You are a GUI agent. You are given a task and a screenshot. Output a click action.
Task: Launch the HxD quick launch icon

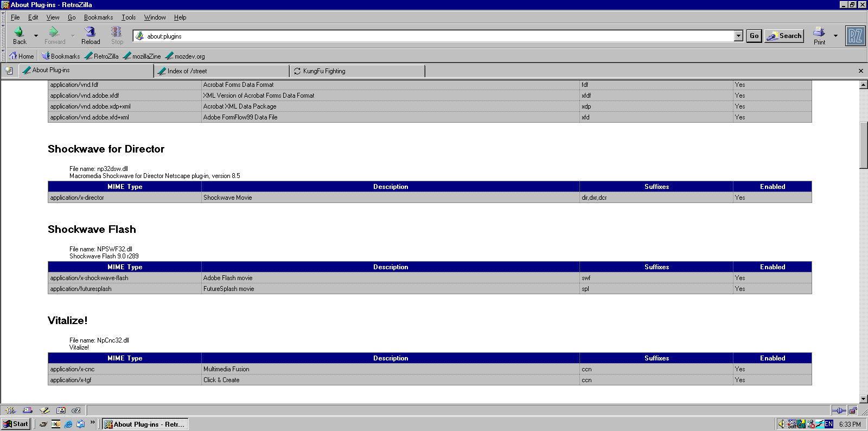(x=56, y=424)
